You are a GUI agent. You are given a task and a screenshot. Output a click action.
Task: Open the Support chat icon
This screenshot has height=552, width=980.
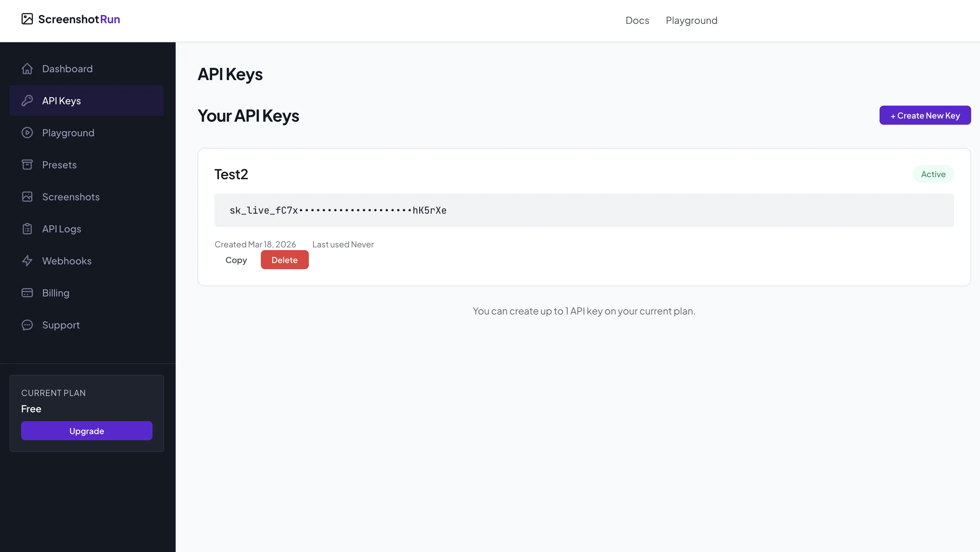(27, 325)
